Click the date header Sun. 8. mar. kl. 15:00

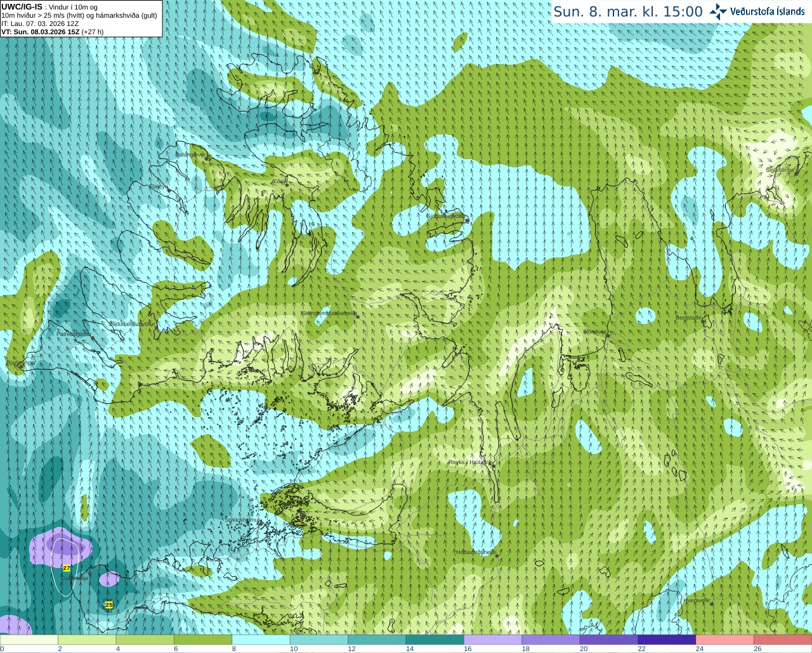click(628, 11)
